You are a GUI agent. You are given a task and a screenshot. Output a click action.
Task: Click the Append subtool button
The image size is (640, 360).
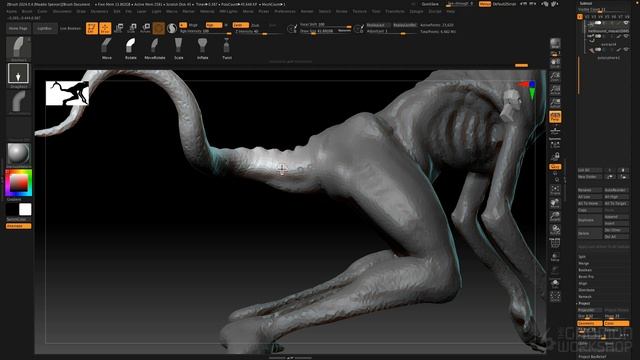(616, 217)
